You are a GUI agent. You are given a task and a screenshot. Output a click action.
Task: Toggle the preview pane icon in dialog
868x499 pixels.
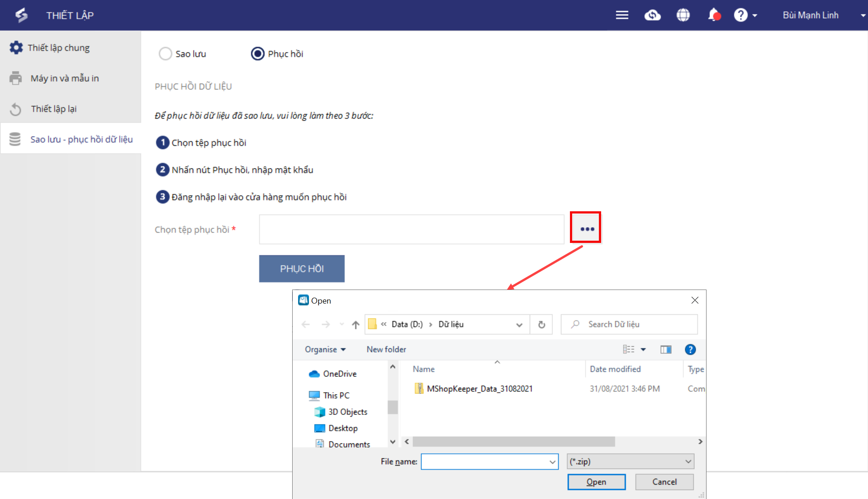click(x=666, y=349)
